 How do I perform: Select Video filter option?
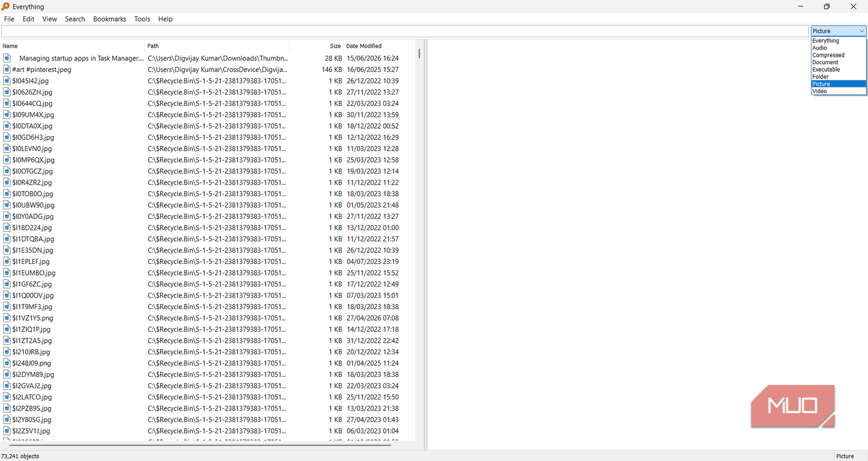[839, 91]
